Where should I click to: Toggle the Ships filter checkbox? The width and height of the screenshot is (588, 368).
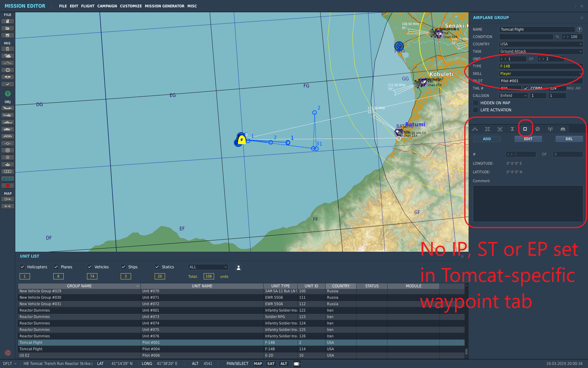coord(123,267)
